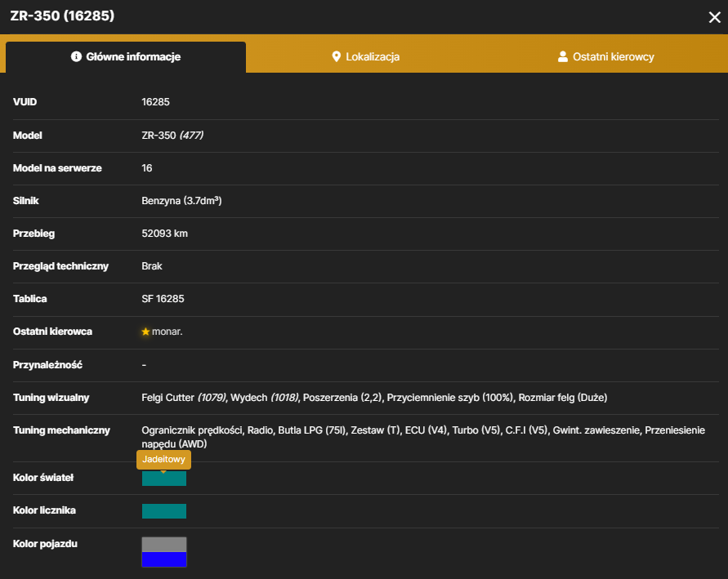Screen dimensions: 728x579
Task: Select the engine value Benzyna (3.7dm³)
Action: pyautogui.click(x=181, y=200)
